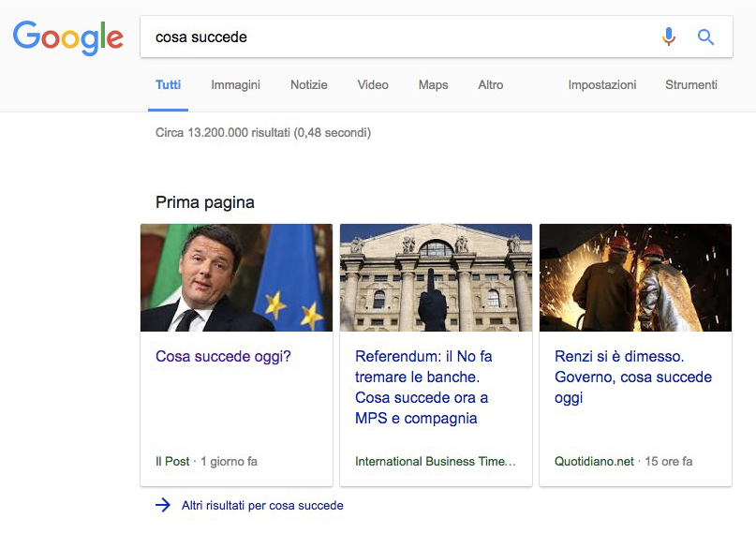Viewport: 756px width, 533px height.
Task: Select the Tutti tab
Action: 169,84
